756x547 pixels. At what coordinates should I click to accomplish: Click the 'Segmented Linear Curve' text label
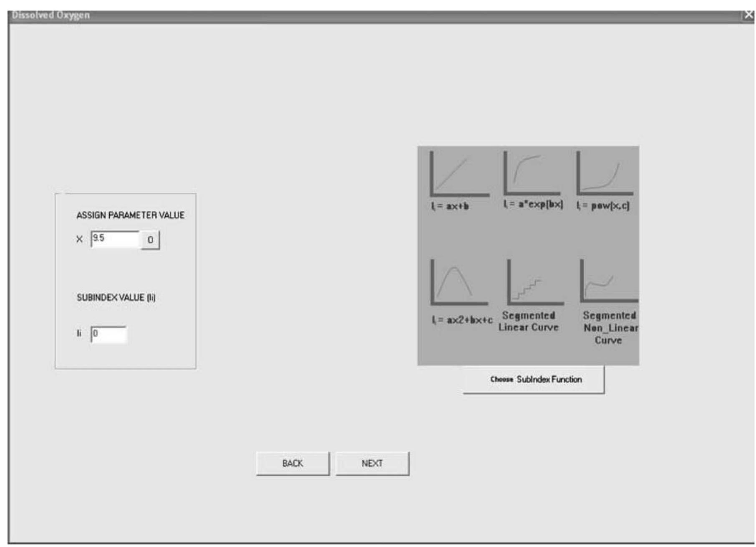pyautogui.click(x=528, y=322)
